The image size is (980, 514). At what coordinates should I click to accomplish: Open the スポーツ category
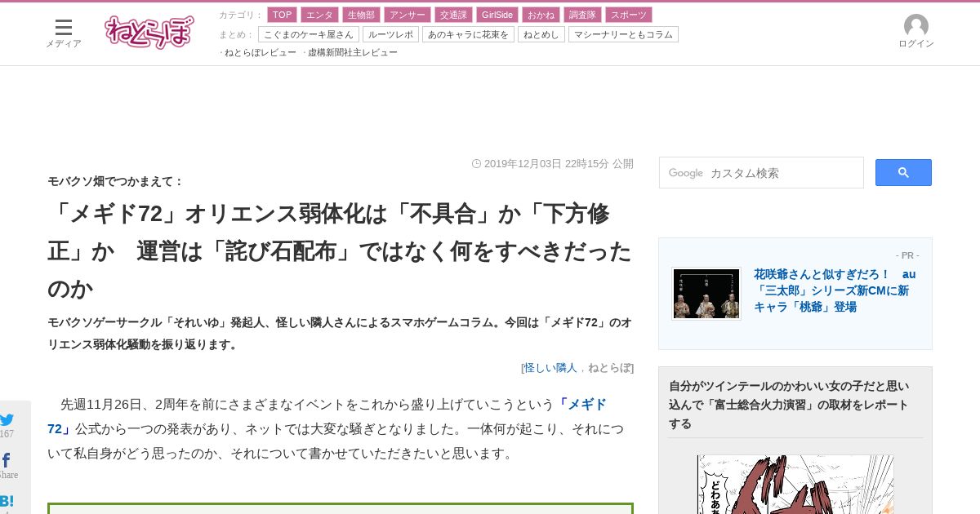[628, 15]
